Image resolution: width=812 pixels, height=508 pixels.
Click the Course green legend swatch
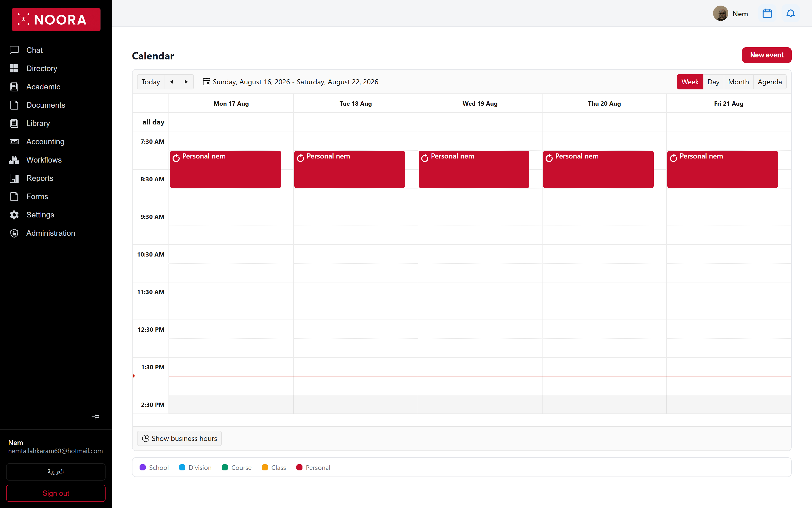225,467
